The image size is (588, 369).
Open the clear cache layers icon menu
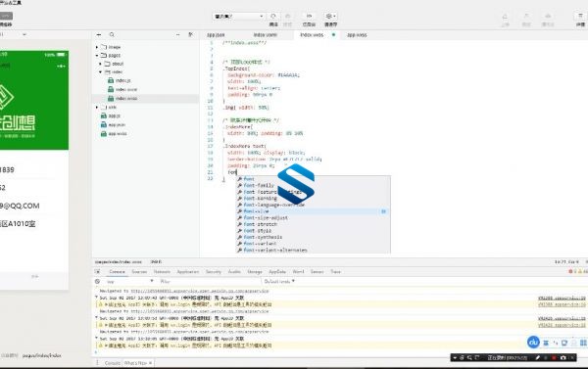pos(330,16)
